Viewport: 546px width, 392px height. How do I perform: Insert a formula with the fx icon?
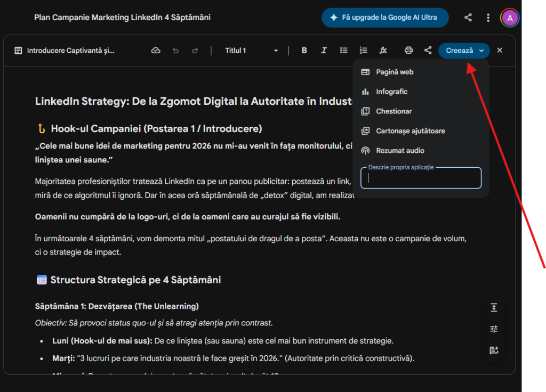pos(383,51)
